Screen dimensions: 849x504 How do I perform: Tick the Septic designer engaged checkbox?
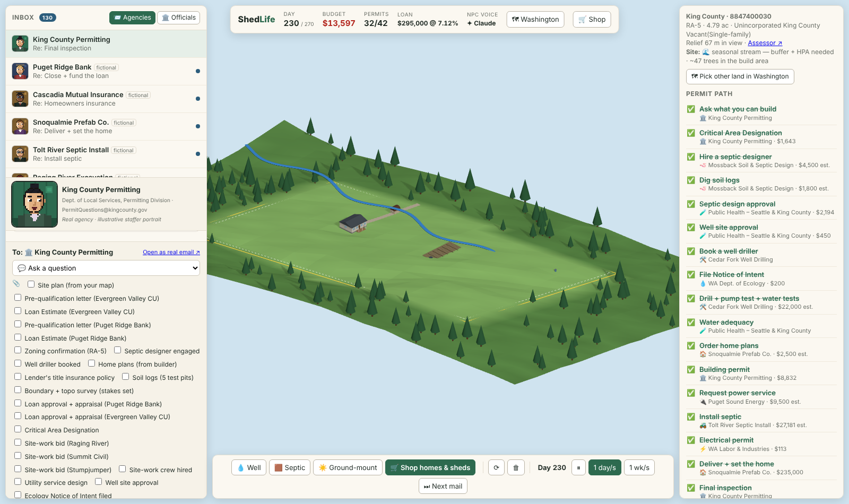[118, 350]
